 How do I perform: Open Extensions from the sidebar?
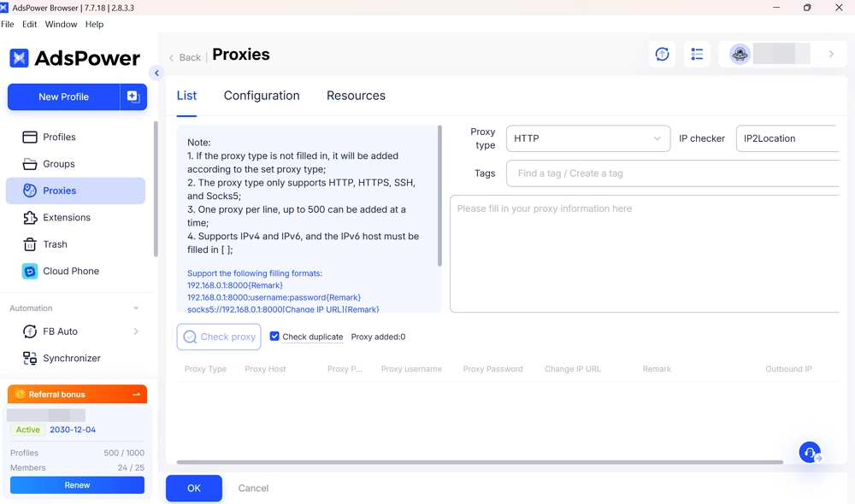(x=67, y=218)
